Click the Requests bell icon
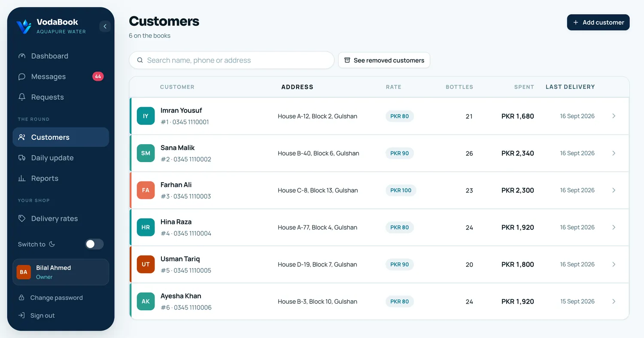The height and width of the screenshot is (338, 644). 22,97
